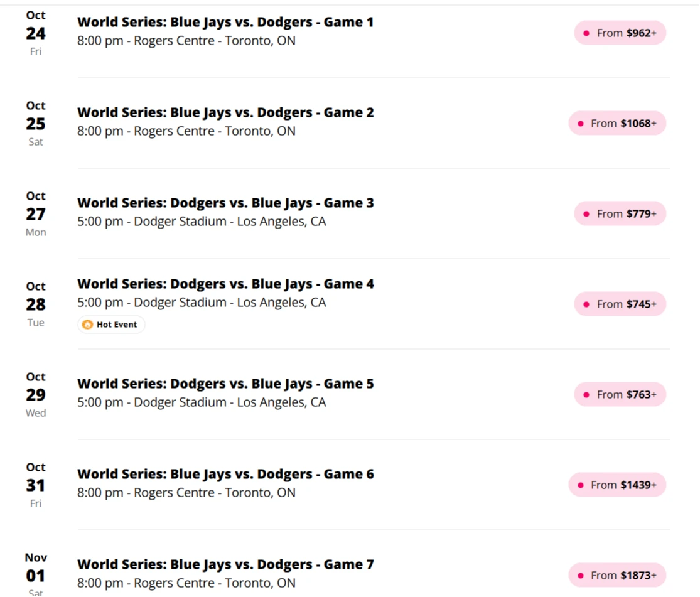Click the Oct 31 Fri date block

click(36, 485)
